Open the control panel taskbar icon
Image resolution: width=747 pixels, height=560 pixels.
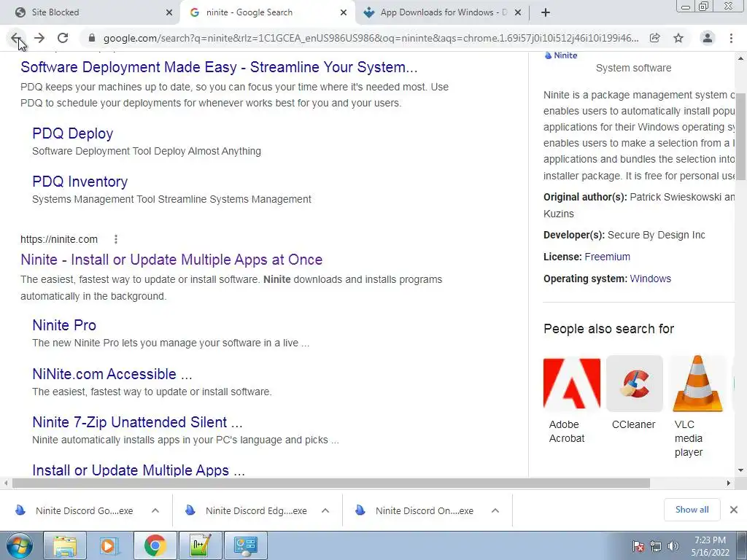coord(246,545)
